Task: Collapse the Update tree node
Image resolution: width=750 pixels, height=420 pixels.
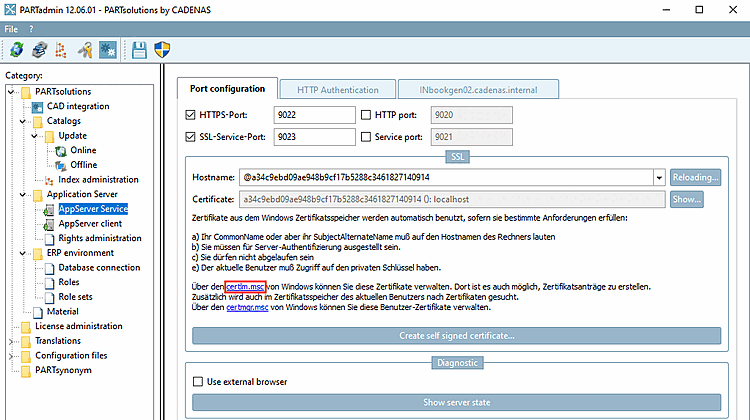Action: coord(34,136)
